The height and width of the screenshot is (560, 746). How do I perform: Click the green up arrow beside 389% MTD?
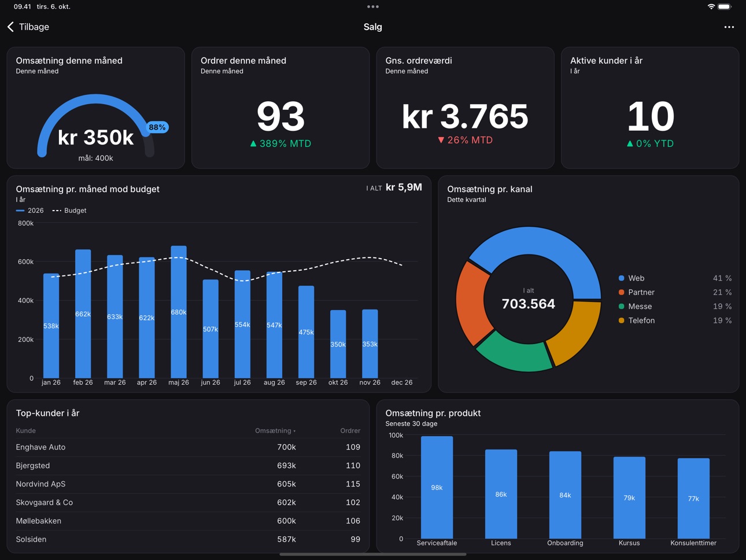tap(253, 143)
